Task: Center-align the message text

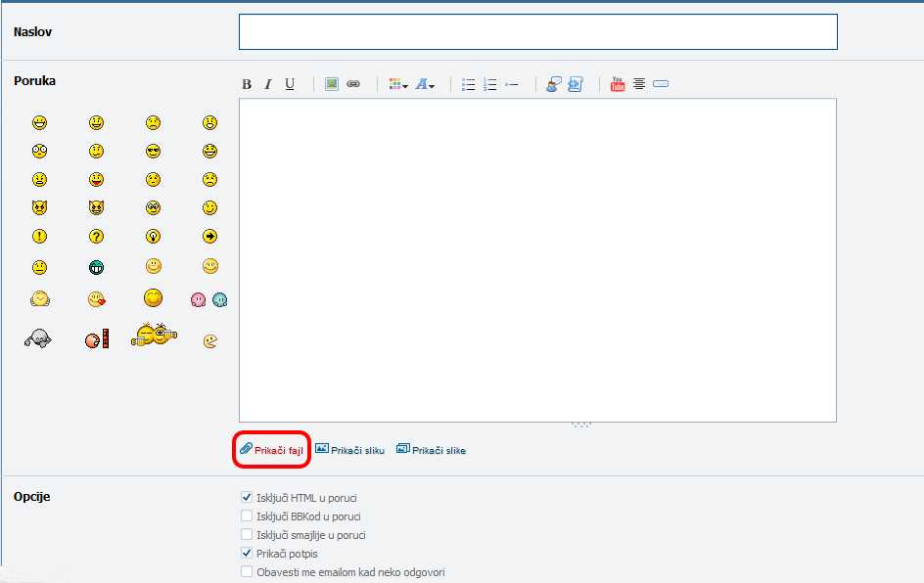Action: click(x=639, y=83)
